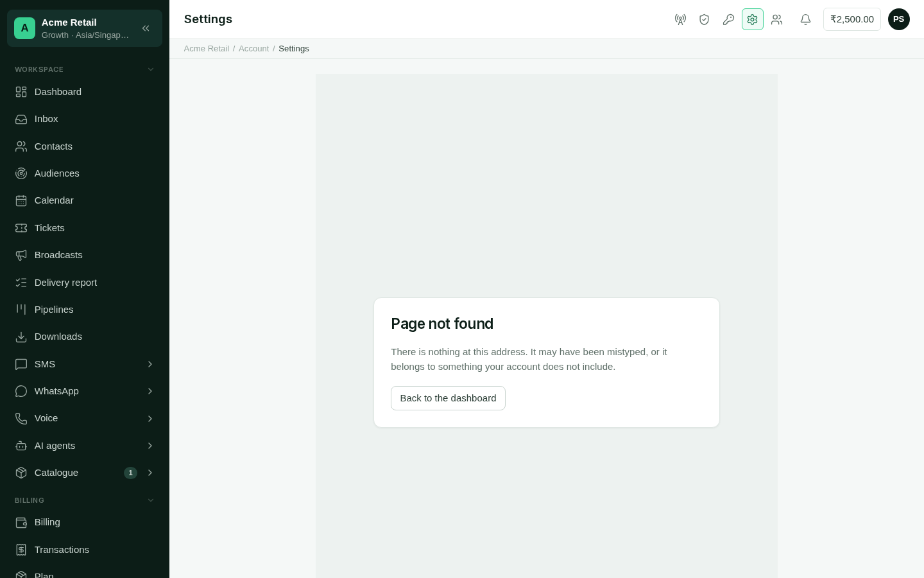The image size is (924, 578).
Task: Follow the Acme Retail breadcrumb link
Action: coord(206,49)
